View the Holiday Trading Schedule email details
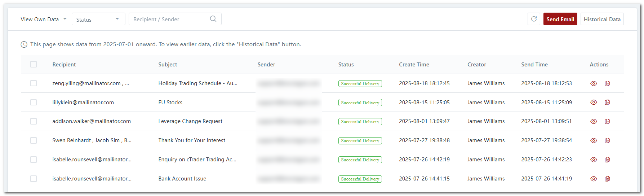Image resolution: width=644 pixels, height=196 pixels. [594, 83]
